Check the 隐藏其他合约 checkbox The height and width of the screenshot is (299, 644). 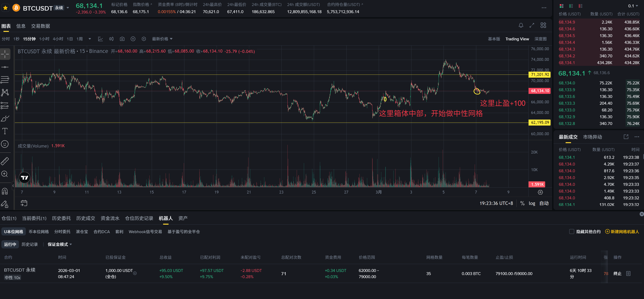pos(571,231)
